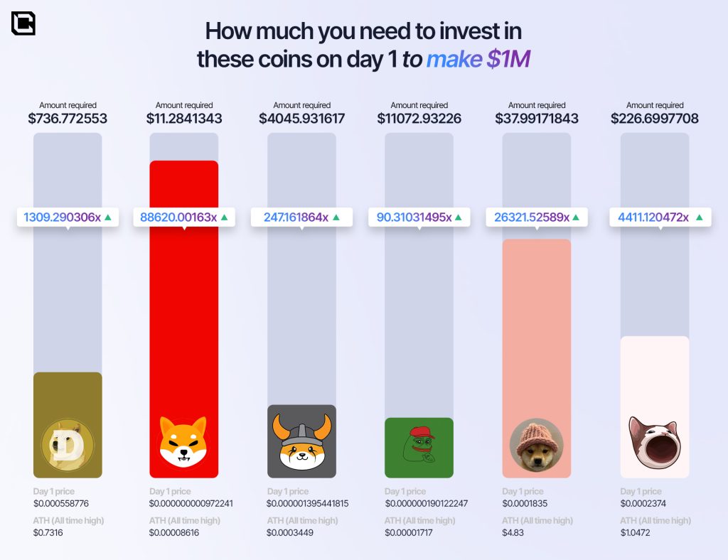
Task: Select the Shiba Inu coin icon
Action: [x=183, y=442]
